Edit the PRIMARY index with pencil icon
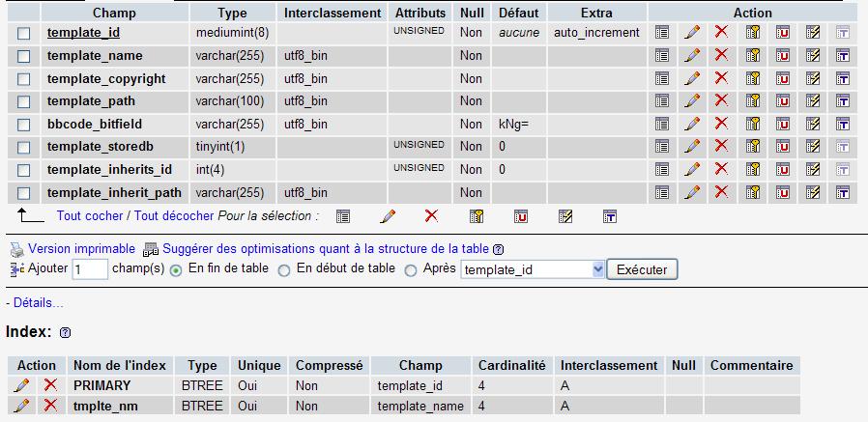 21,385
